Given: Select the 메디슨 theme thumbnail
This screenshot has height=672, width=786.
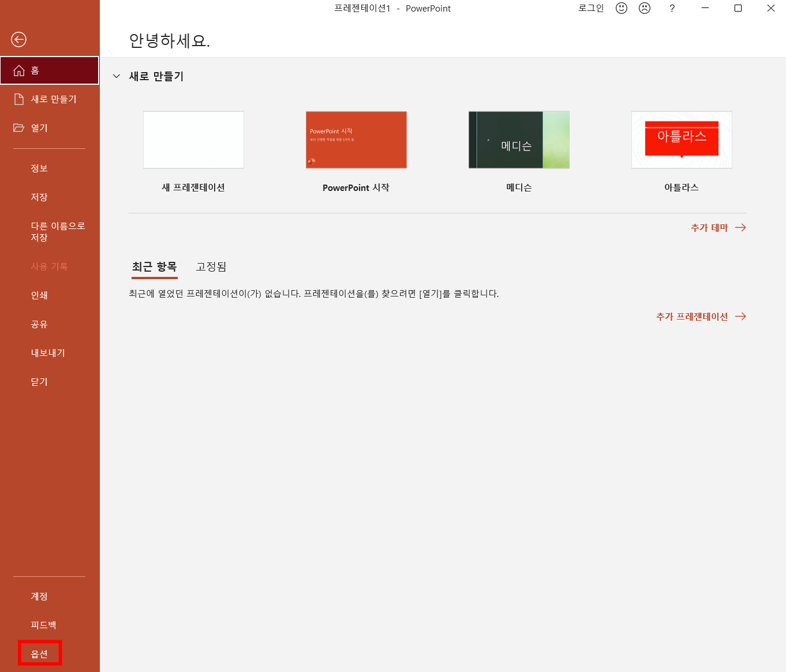Looking at the screenshot, I should (x=519, y=140).
